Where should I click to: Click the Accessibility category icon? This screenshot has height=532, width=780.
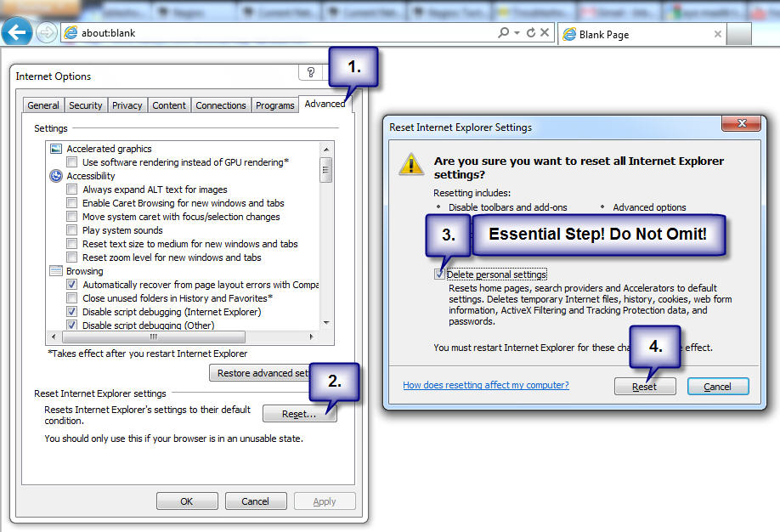click(56, 176)
